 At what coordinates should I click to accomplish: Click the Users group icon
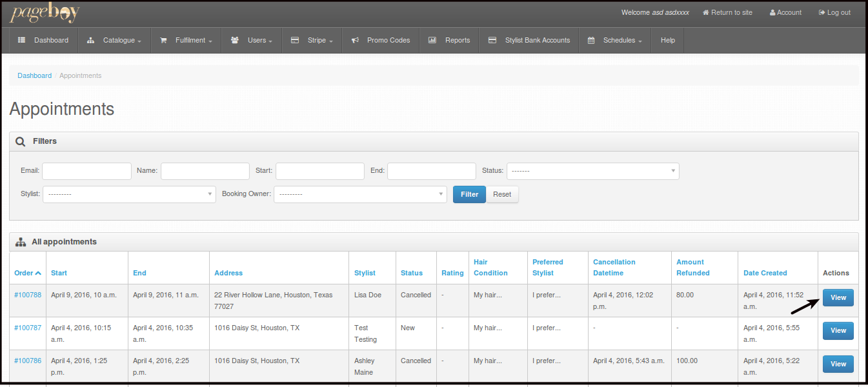click(235, 40)
